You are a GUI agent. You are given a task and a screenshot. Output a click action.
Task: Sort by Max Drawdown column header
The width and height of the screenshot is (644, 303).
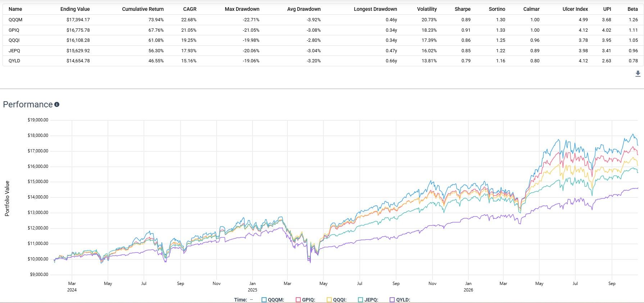pos(242,9)
